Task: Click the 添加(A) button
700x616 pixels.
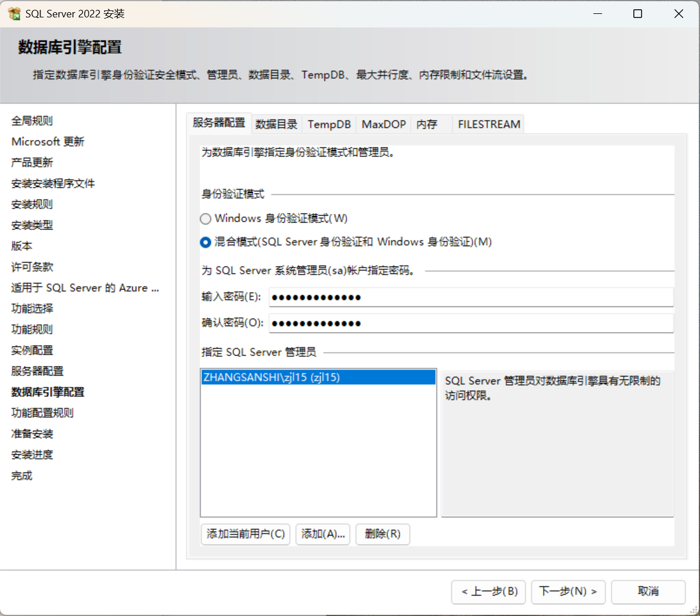Action: (x=323, y=534)
